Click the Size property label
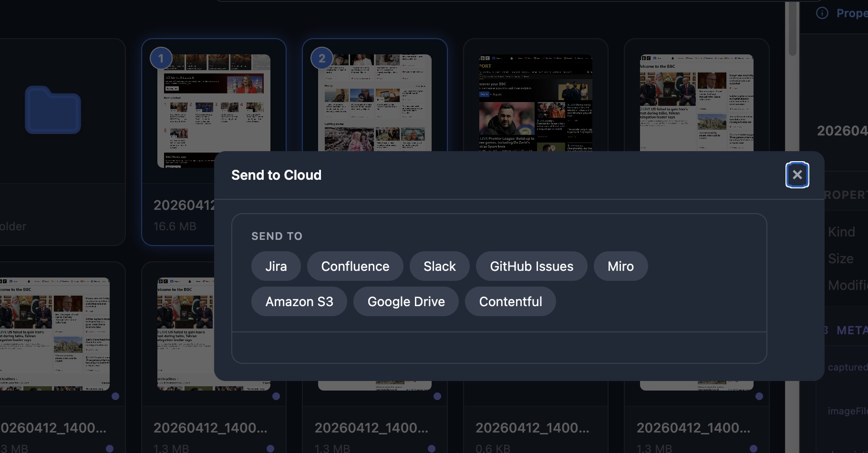This screenshot has height=453, width=868. (x=840, y=258)
